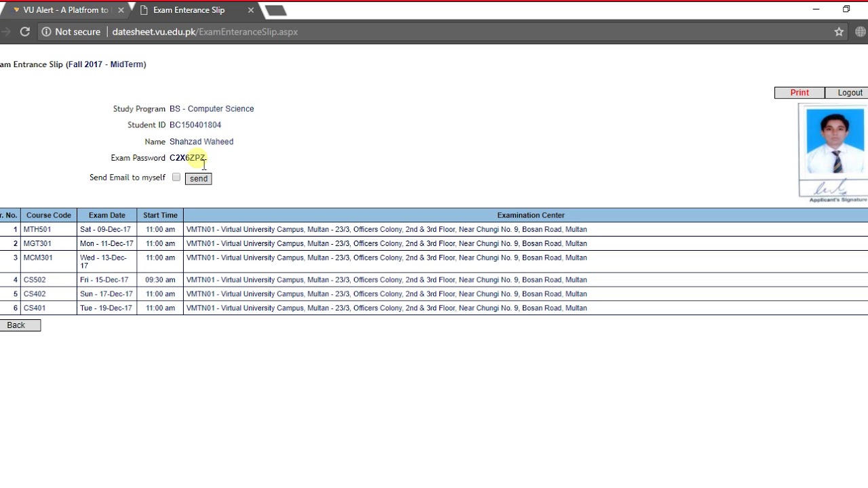Screen dimensions: 868x488
Task: Click exam date Tue - 19-Dec-17
Action: point(106,308)
